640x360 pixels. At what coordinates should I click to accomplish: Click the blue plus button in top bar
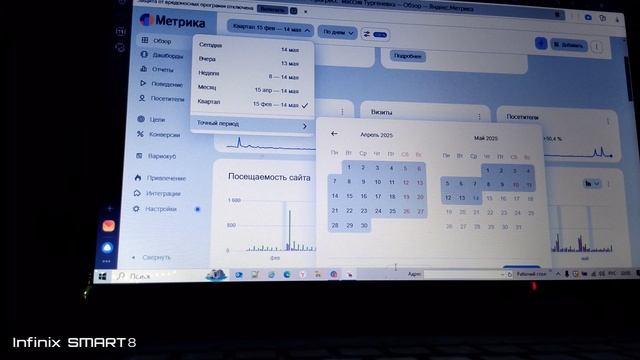(541, 43)
